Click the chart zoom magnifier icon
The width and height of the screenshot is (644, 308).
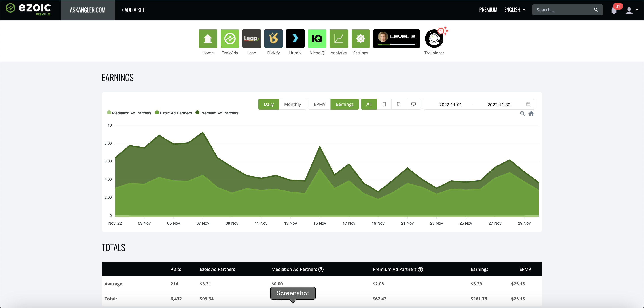pos(523,113)
